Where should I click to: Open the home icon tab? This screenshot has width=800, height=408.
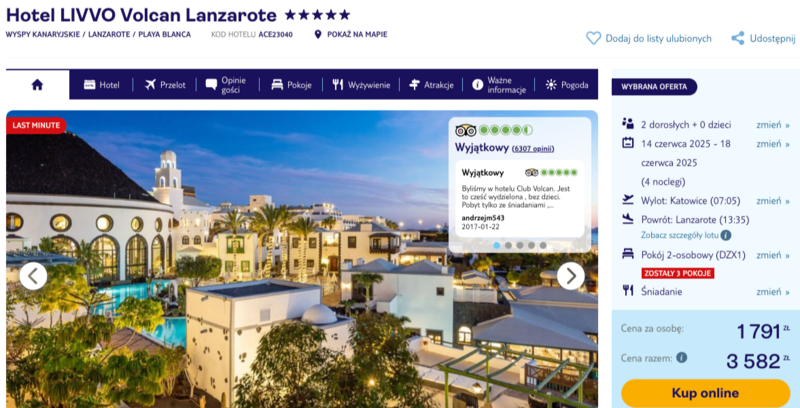[37, 85]
